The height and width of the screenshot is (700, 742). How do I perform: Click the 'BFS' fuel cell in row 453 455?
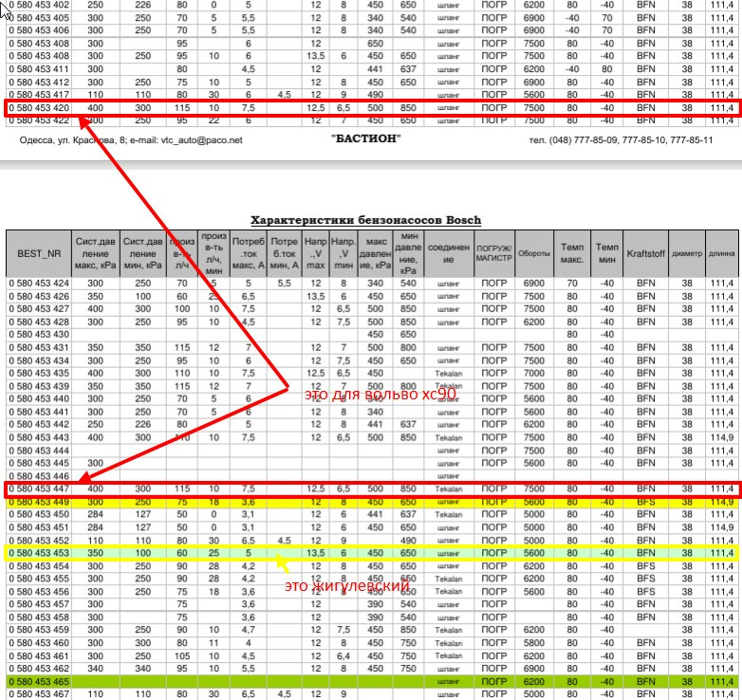(646, 579)
